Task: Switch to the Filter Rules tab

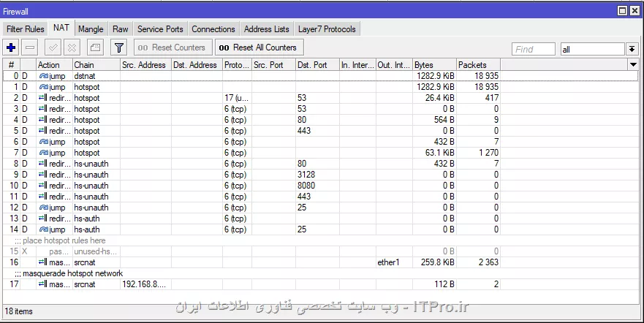Action: click(x=26, y=29)
